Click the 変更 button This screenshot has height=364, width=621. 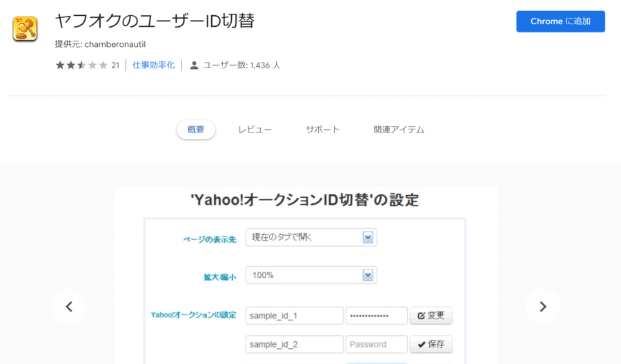click(431, 316)
